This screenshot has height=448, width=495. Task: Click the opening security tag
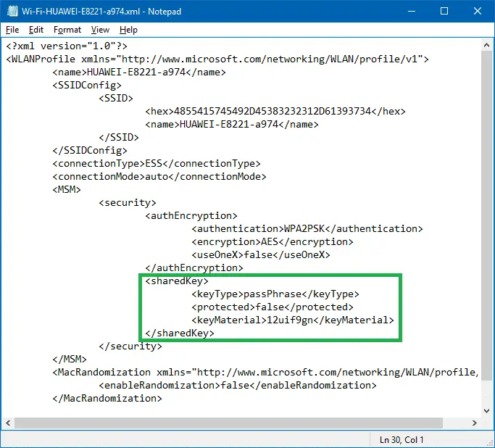pos(128,203)
